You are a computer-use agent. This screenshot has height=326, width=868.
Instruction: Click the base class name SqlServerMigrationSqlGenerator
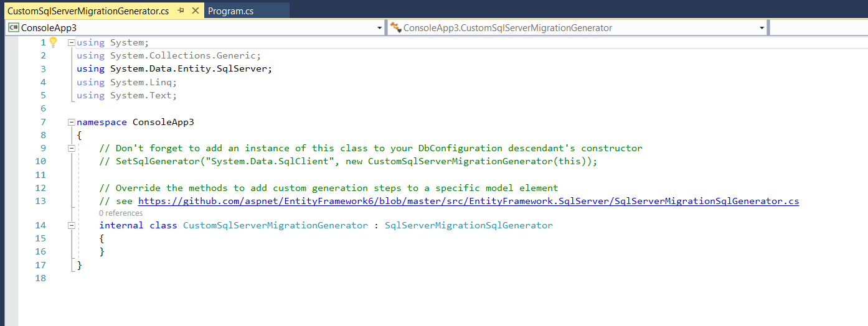click(468, 225)
